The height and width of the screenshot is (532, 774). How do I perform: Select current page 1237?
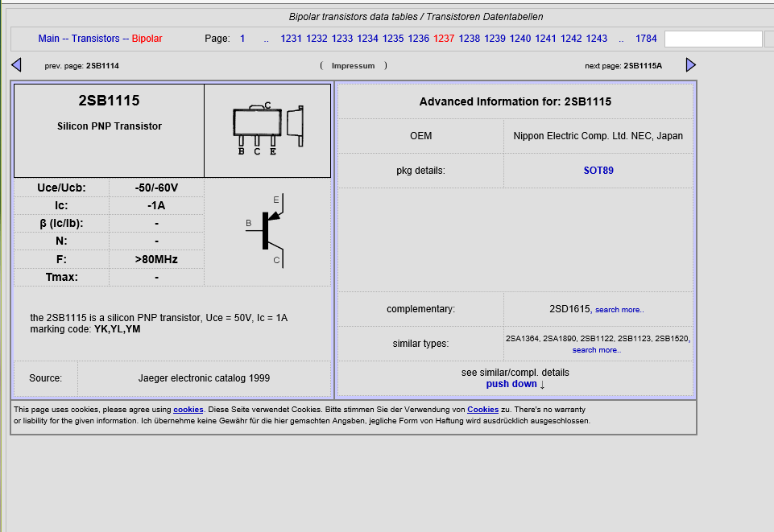click(444, 39)
